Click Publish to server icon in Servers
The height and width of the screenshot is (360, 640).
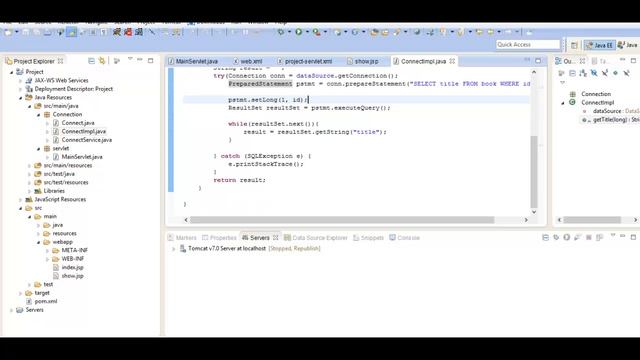tap(599, 237)
